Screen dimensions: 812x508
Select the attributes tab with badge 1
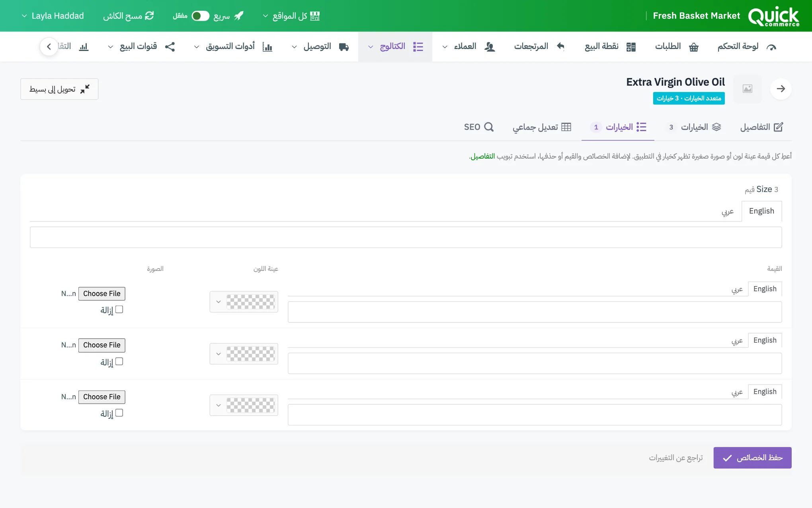618,127
